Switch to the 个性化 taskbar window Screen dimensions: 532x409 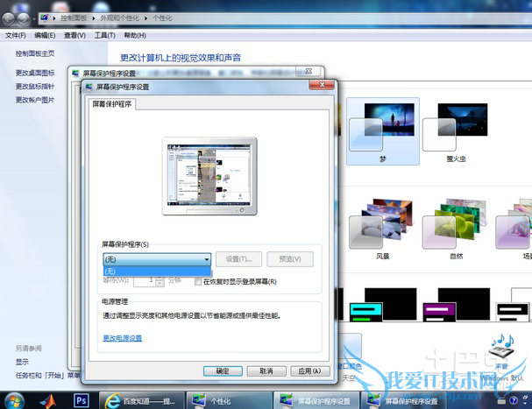229,401
